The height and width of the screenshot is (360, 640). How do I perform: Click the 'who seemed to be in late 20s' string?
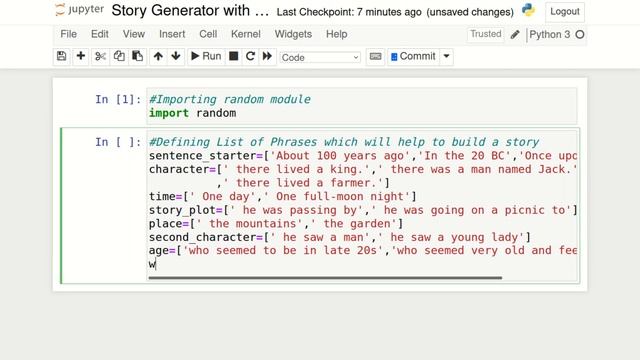pyautogui.click(x=283, y=250)
